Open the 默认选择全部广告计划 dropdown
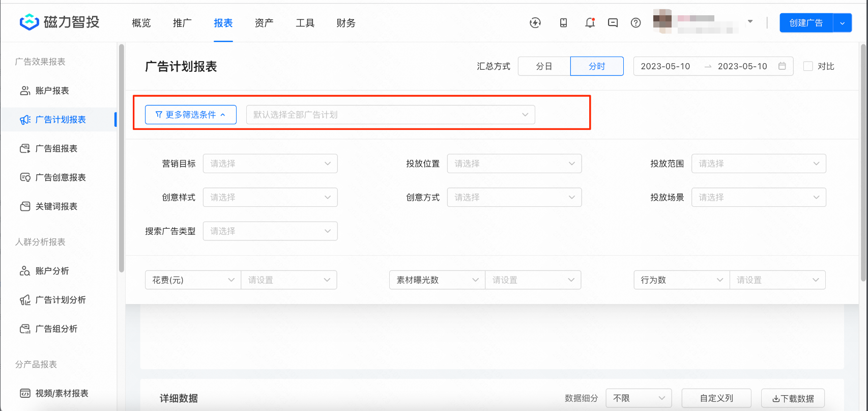The image size is (868, 411). point(391,115)
